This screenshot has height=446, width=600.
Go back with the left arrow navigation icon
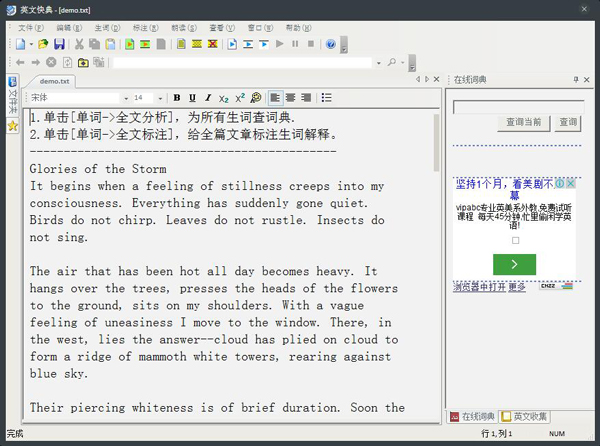tap(20, 62)
